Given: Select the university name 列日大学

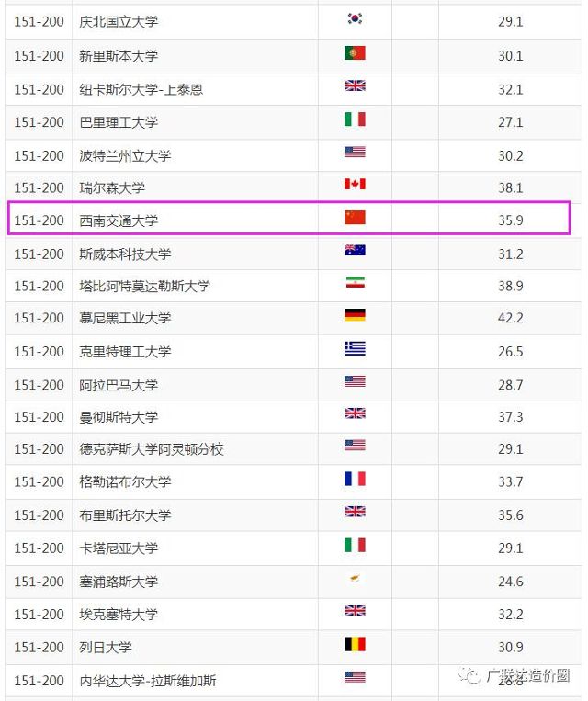Looking at the screenshot, I should click(106, 647).
